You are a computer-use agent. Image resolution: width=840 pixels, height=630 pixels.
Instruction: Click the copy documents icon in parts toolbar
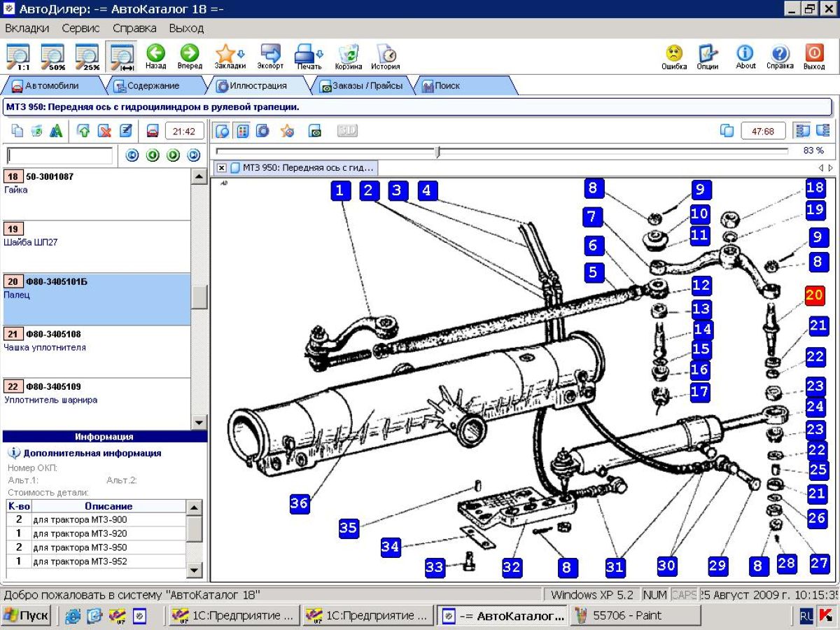pos(17,132)
